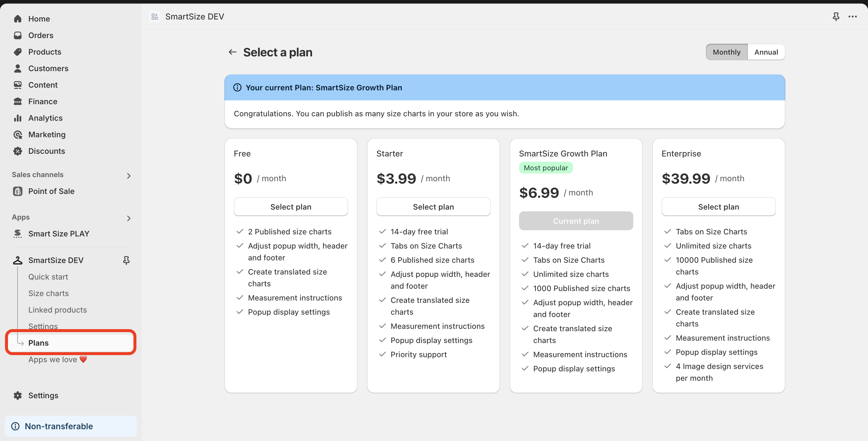The image size is (868, 441).
Task: Click the Point of Sale icon
Action: point(17,191)
